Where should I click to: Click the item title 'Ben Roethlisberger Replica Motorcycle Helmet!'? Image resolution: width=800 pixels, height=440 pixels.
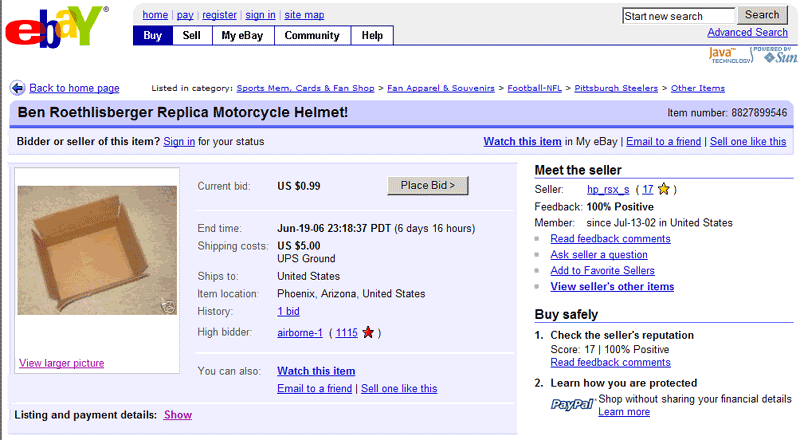click(x=183, y=112)
